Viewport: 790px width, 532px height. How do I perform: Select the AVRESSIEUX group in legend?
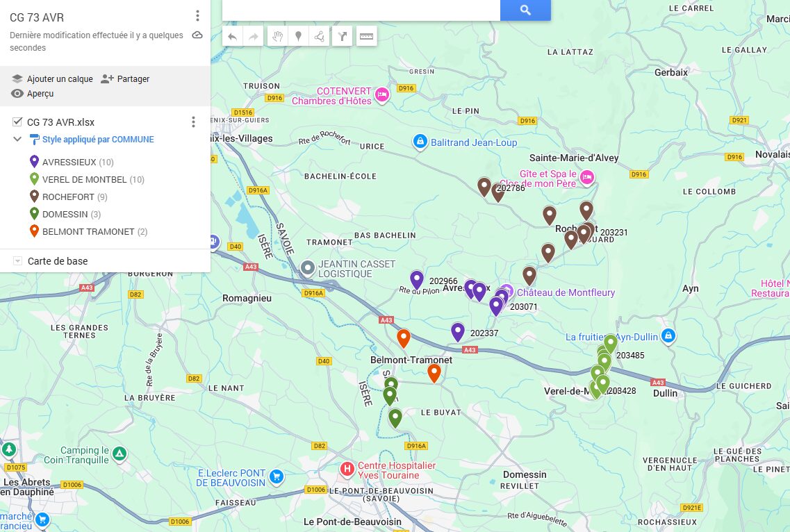68,163
